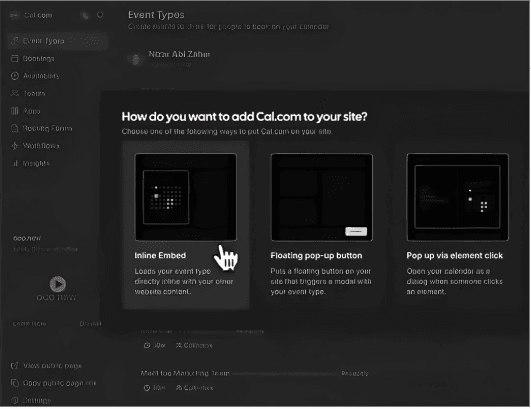Click Copy public page link
This screenshot has width=531, height=409.
59,383
